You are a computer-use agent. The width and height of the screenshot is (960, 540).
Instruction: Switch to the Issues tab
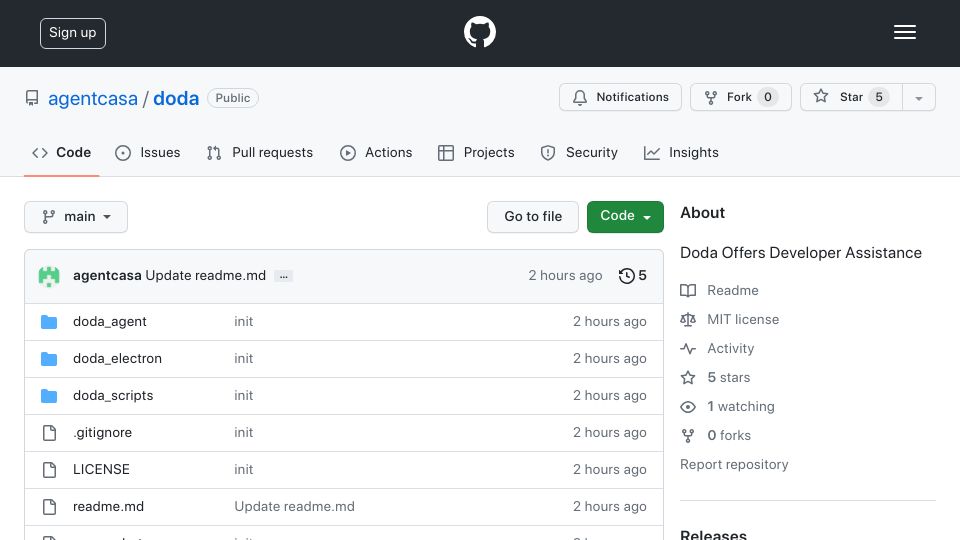coord(148,152)
